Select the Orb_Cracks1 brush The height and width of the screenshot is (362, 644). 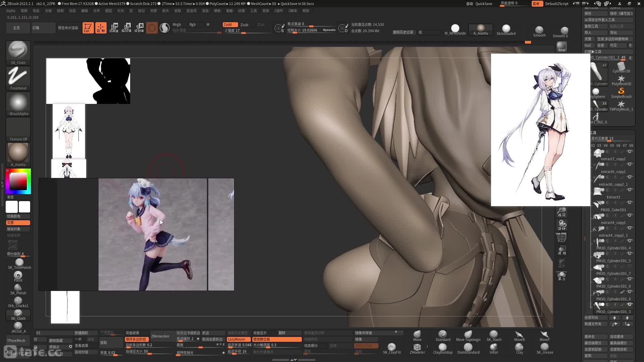[x=18, y=302]
